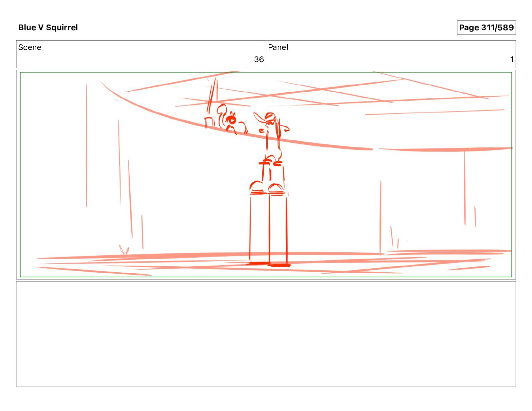
Task: Click the 'Scene' label
Action: click(x=30, y=47)
